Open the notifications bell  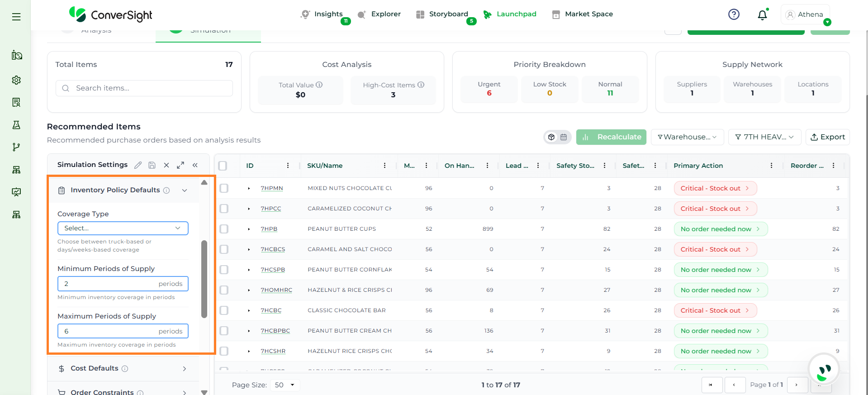point(762,15)
